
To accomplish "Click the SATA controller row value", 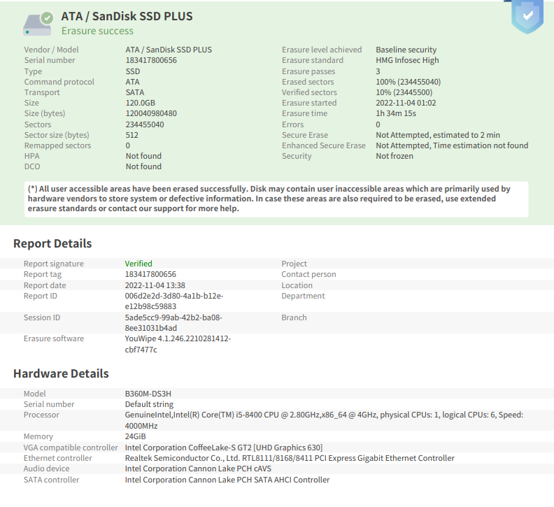I will coord(227,480).
